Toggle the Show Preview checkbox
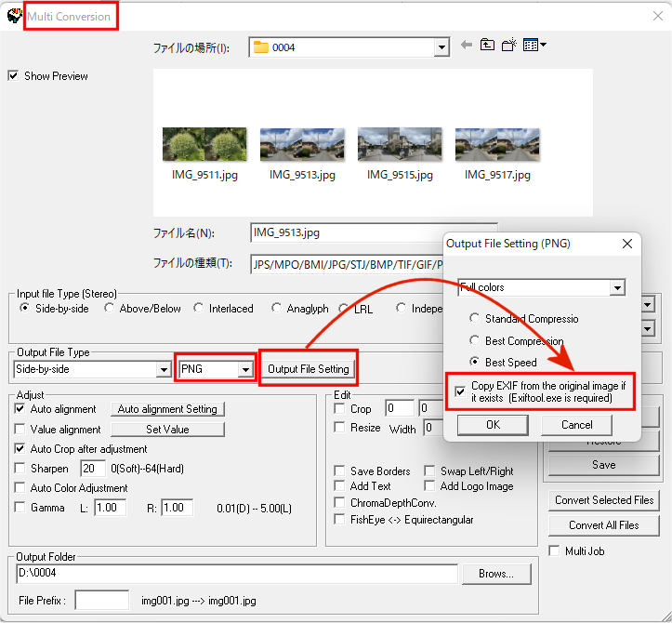Viewport: 672px width, 623px height. point(13,76)
